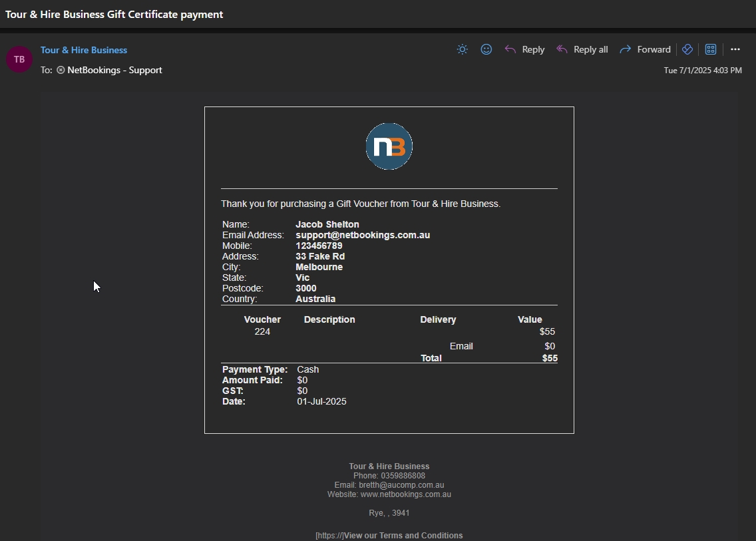Click the Total label in the voucher table
756x541 pixels.
(431, 358)
